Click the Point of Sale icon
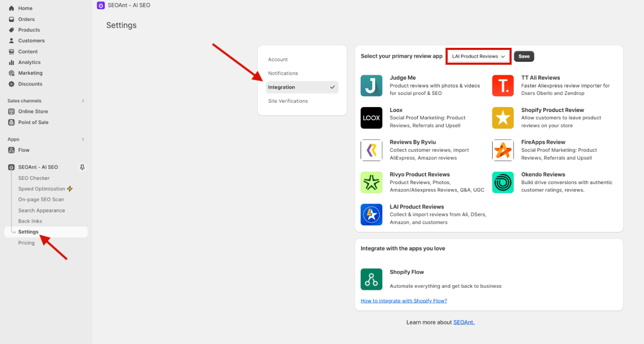Image resolution: width=644 pixels, height=344 pixels. pyautogui.click(x=11, y=122)
